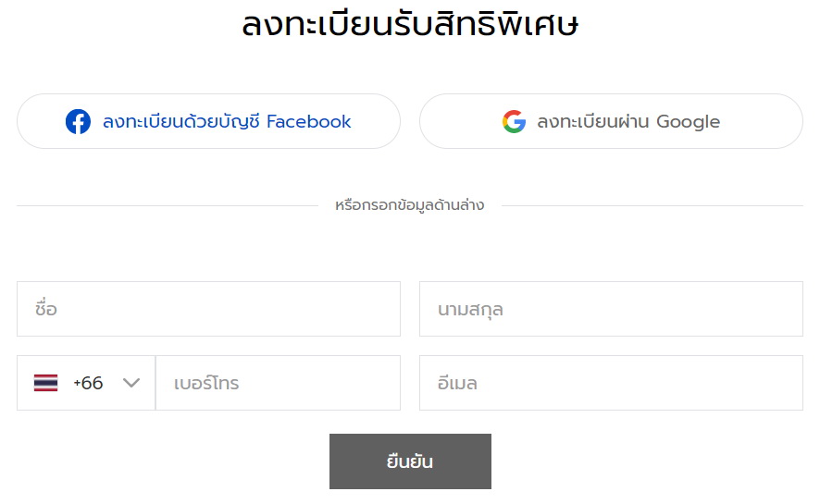Click the หรือกรอกข้อมูลด้านล่าง divider text
Screen dimensions: 820x504
click(x=409, y=205)
